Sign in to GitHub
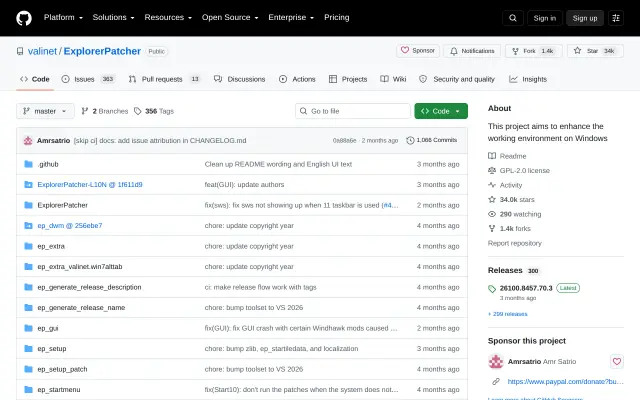The height and width of the screenshot is (400, 640). click(544, 18)
